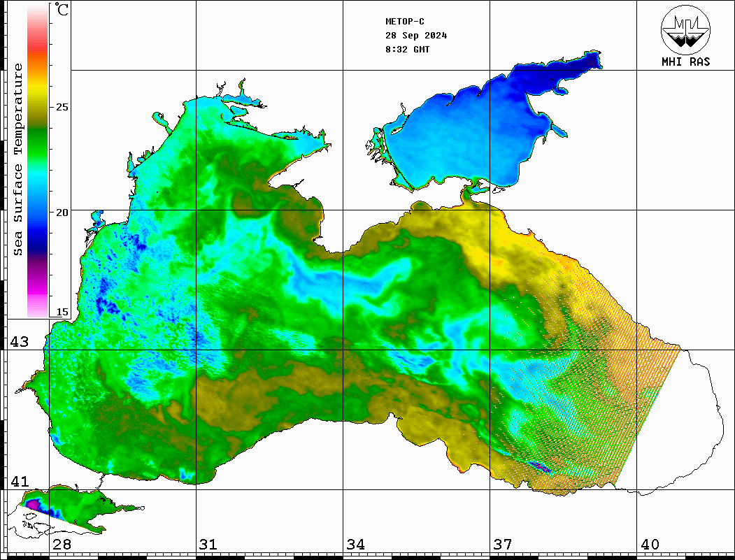Image resolution: width=735 pixels, height=560 pixels.
Task: Click the MHI RAS circular logo
Action: 685,29
